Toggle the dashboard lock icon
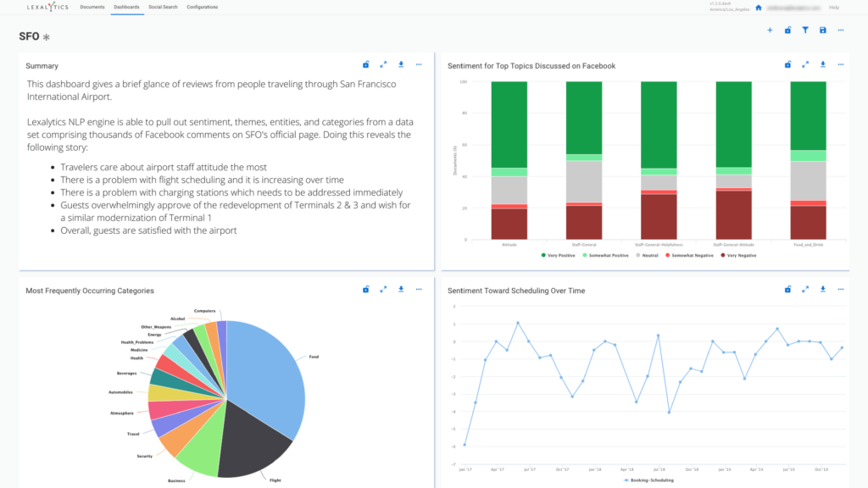The height and width of the screenshot is (488, 868). coord(787,30)
